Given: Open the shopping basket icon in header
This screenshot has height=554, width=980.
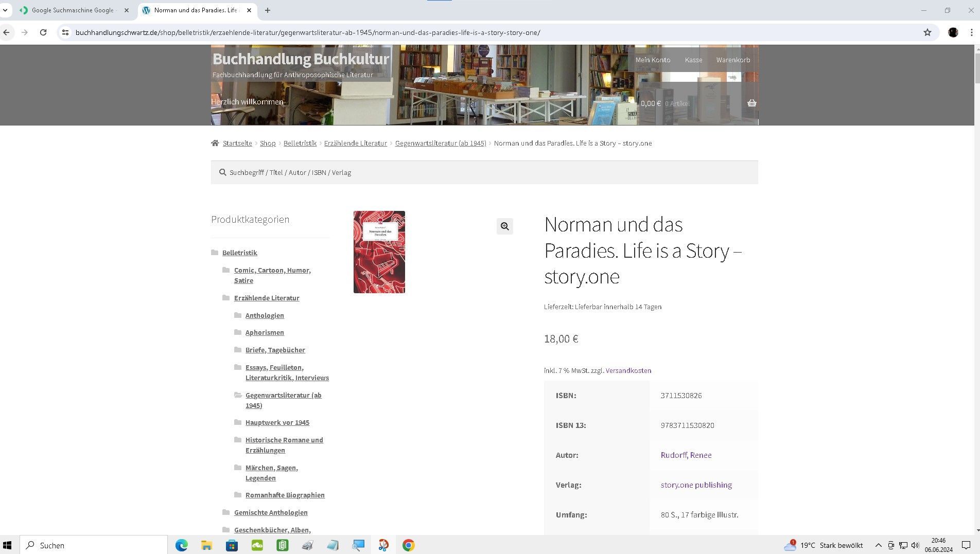Looking at the screenshot, I should click(x=751, y=103).
